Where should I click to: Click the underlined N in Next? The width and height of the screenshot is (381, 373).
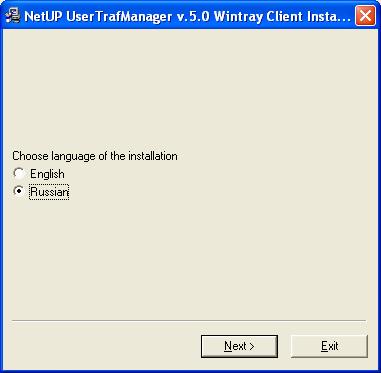pyautogui.click(x=228, y=346)
